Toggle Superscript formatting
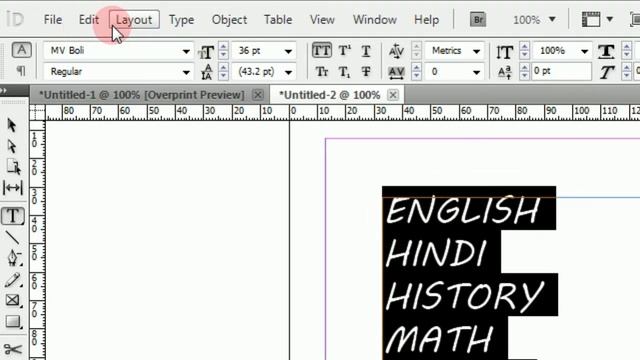 344,51
